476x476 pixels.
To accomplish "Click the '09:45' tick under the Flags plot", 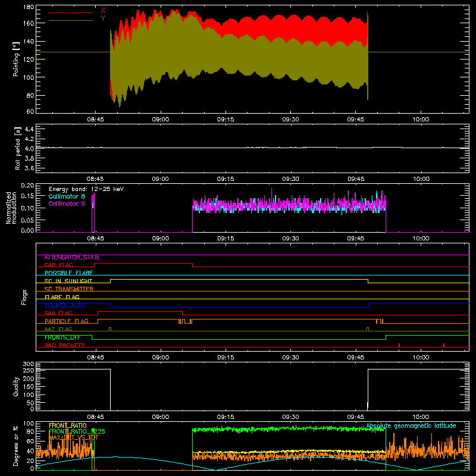I will (355, 358).
